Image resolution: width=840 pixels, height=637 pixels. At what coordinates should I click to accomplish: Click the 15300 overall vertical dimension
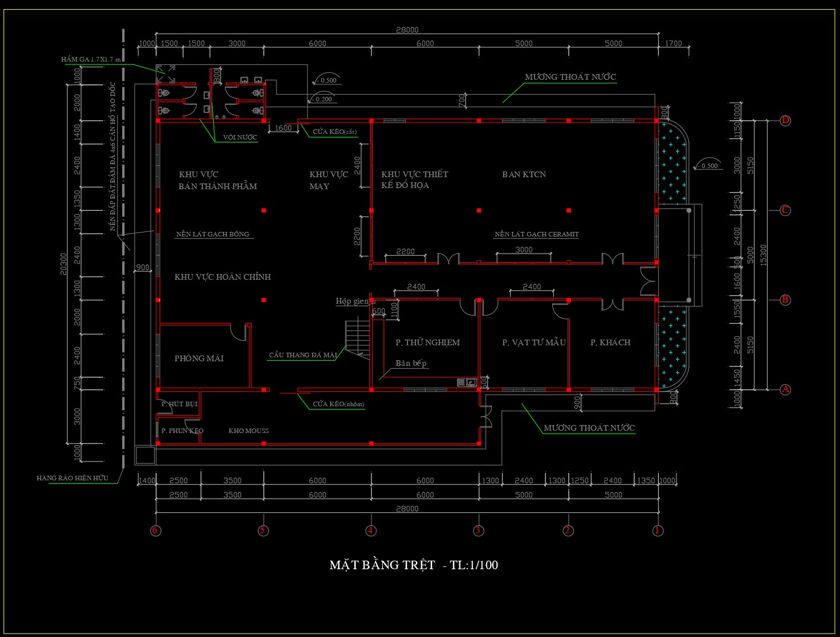(x=764, y=255)
